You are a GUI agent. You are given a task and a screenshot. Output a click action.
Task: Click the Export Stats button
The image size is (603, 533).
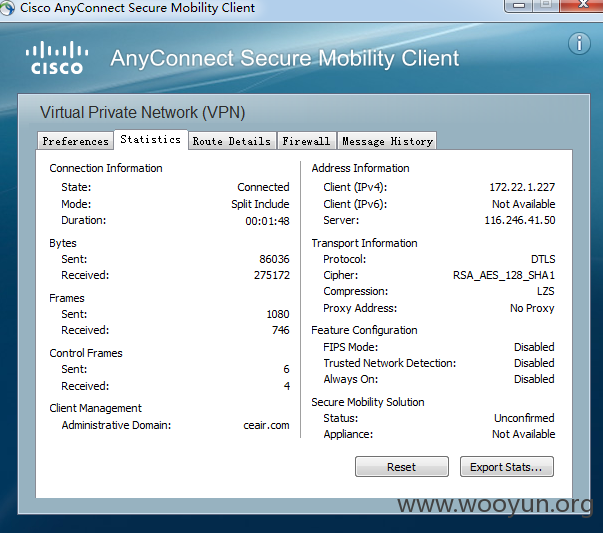(x=506, y=467)
